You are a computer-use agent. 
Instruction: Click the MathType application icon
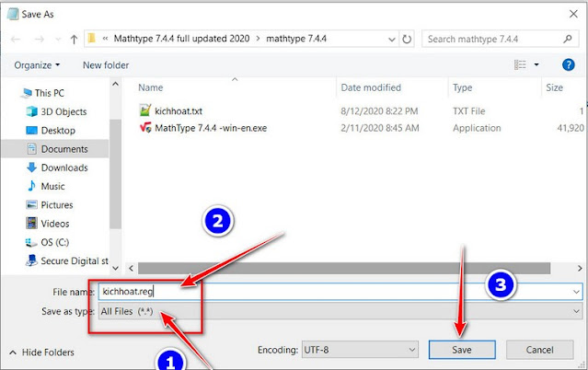pos(145,128)
